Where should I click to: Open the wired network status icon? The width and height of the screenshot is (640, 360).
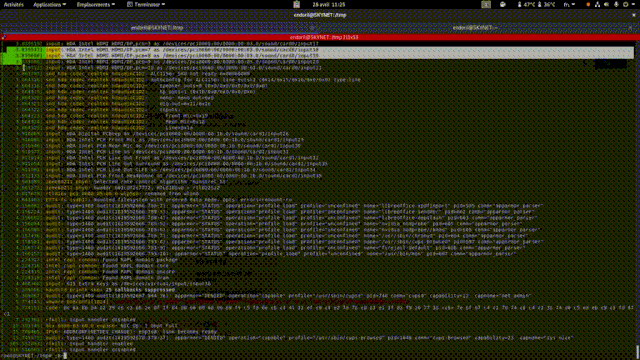coord(597,4)
